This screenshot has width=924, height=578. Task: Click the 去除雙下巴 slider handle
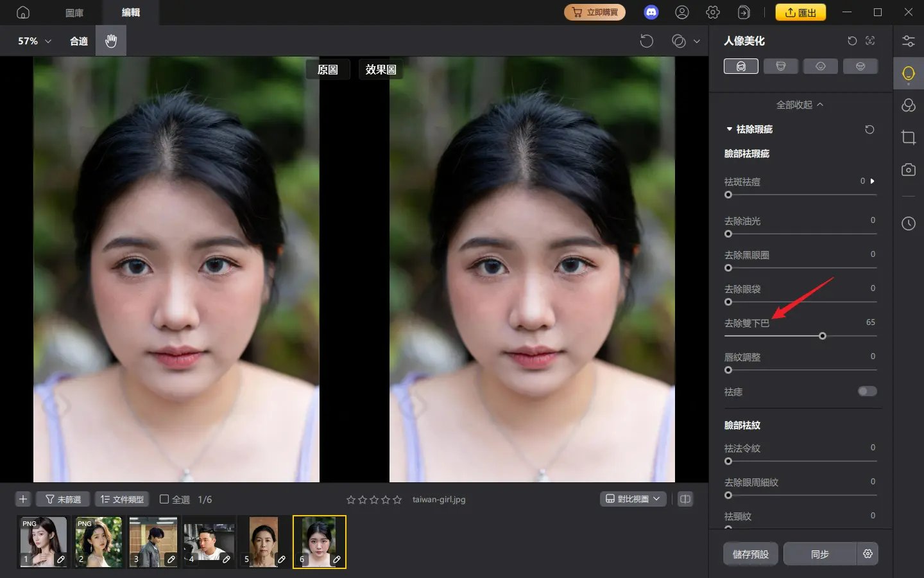[x=823, y=336]
